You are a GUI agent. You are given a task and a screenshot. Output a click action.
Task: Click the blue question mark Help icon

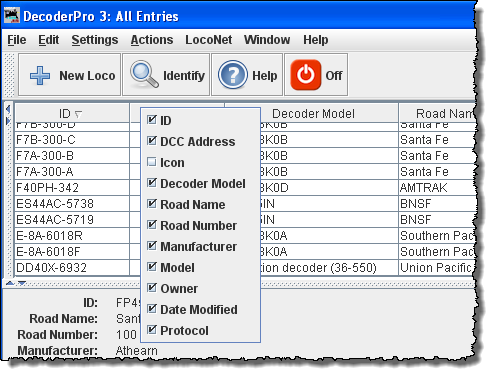tap(233, 75)
